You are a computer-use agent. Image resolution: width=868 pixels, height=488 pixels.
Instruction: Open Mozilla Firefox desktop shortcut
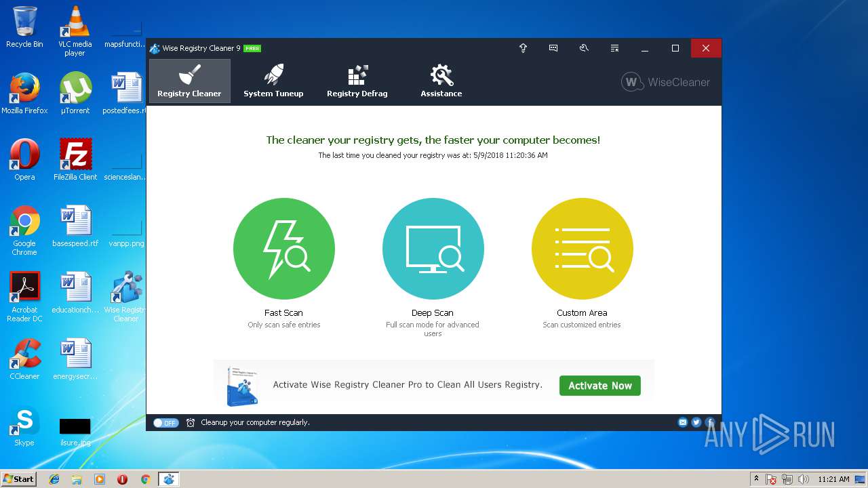24,94
